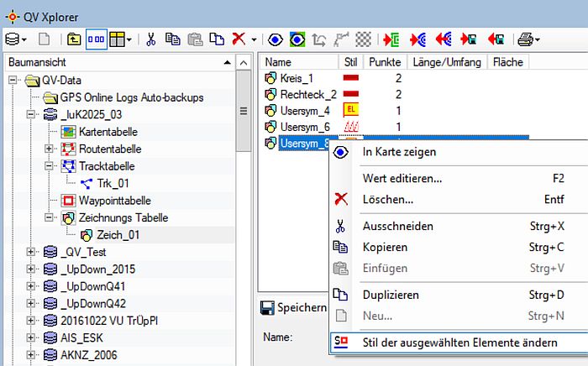
Task: Collapse the QV-Data root node
Action: pyautogui.click(x=13, y=81)
